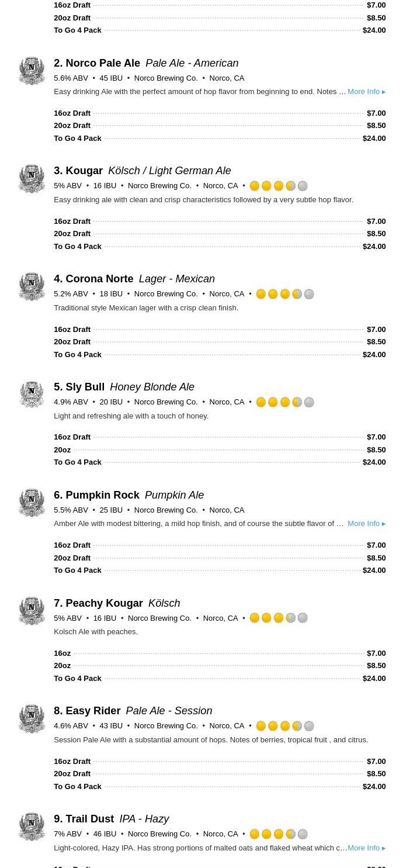Expand More Info for Pumpkin Rock
Image resolution: width=403 pixels, height=868 pixels.
[366, 524]
